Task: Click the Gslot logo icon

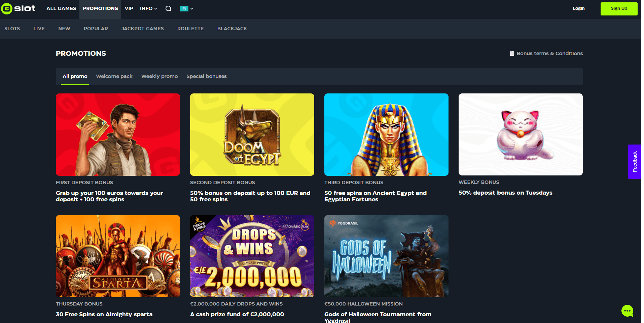Action: (7, 9)
